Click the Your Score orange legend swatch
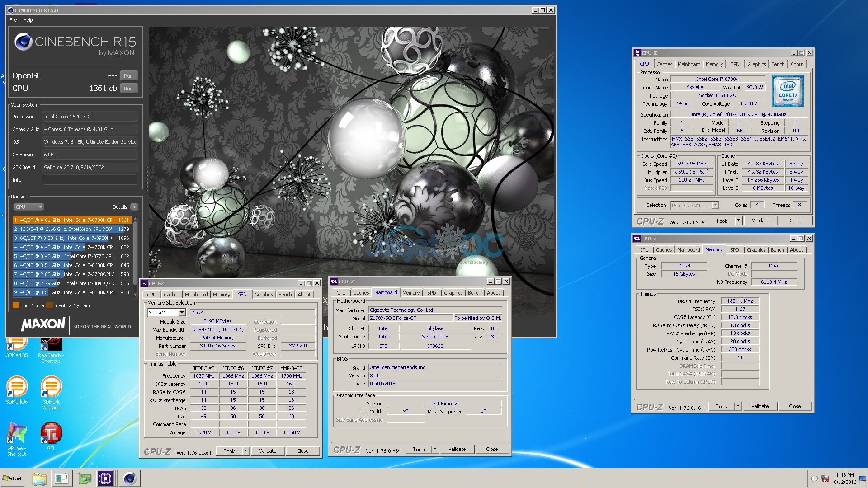This screenshot has height=488, width=868. [16, 305]
